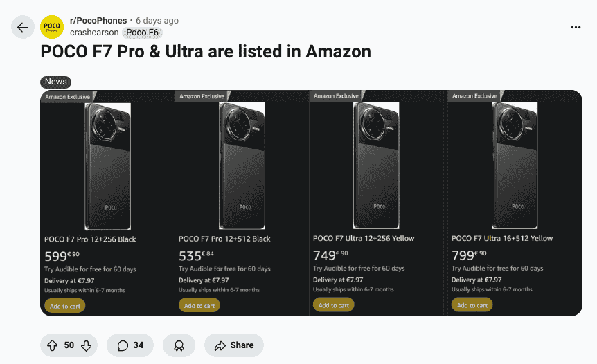
Task: Add POCO F7 Ultra 16+512 to cart
Action: (x=472, y=304)
